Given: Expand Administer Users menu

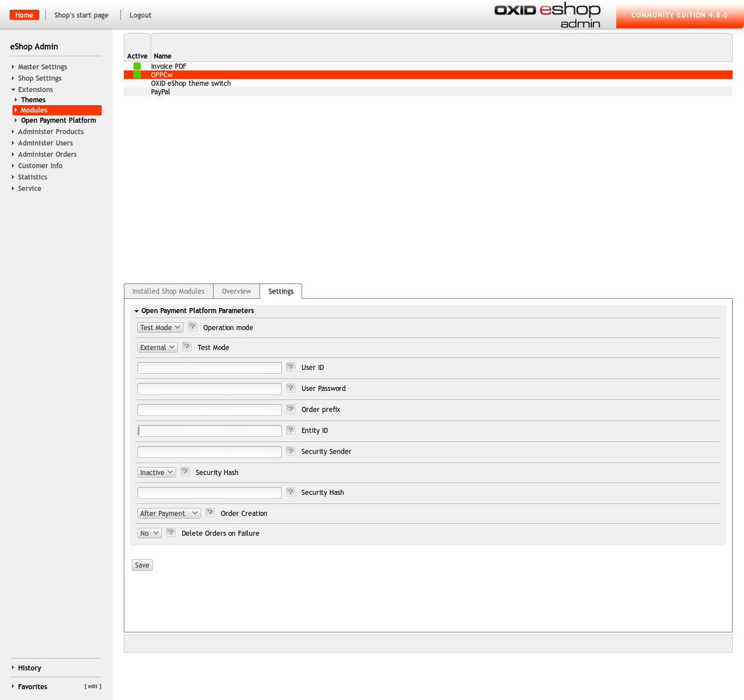Looking at the screenshot, I should [45, 143].
